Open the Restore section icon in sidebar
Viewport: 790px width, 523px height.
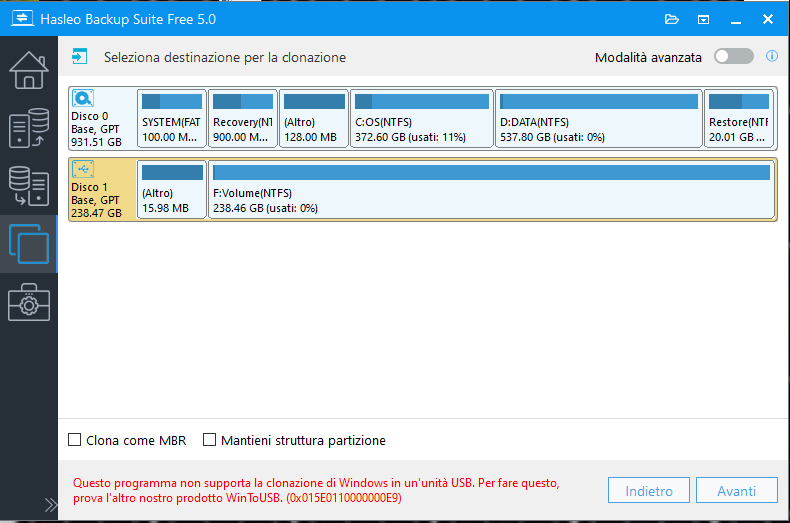[29, 185]
